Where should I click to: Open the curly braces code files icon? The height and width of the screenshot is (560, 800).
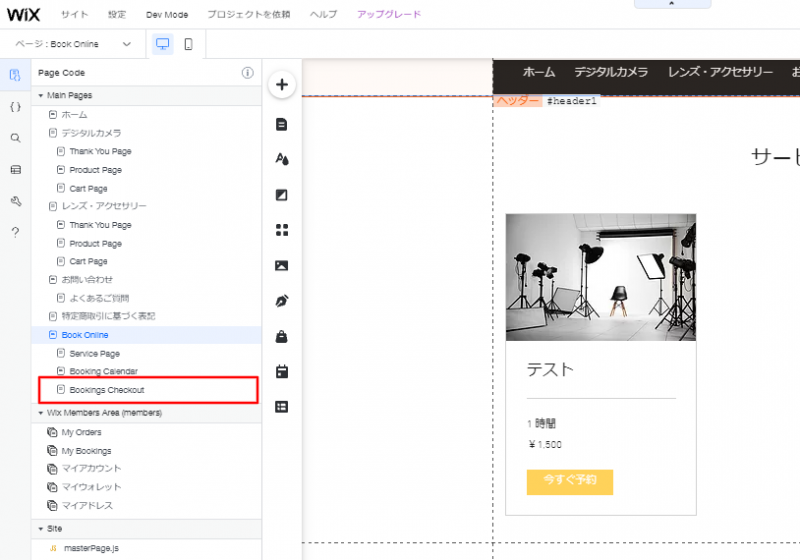(15, 106)
